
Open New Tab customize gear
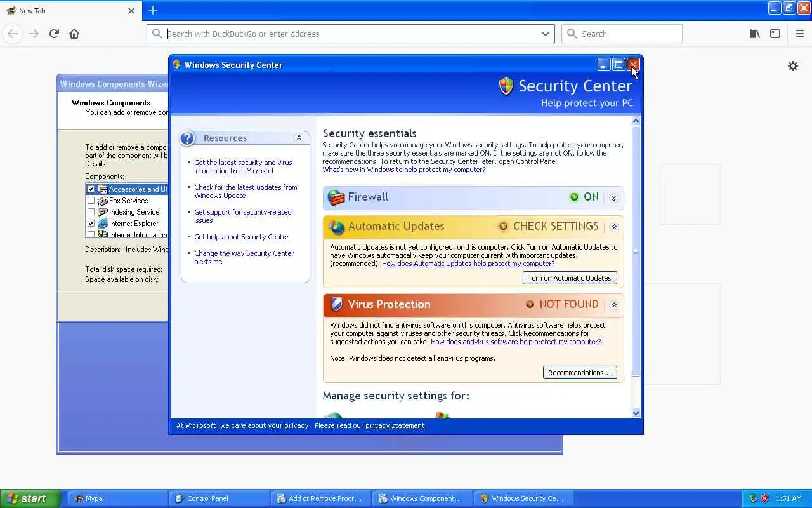(793, 66)
